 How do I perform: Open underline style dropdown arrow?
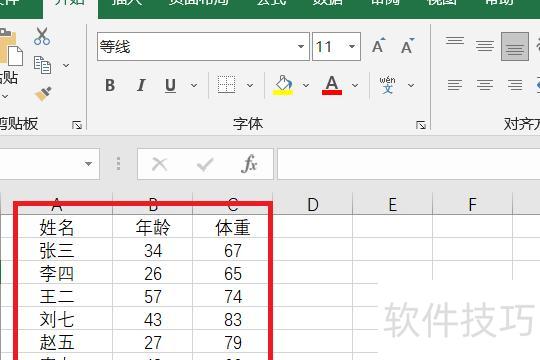(x=194, y=85)
